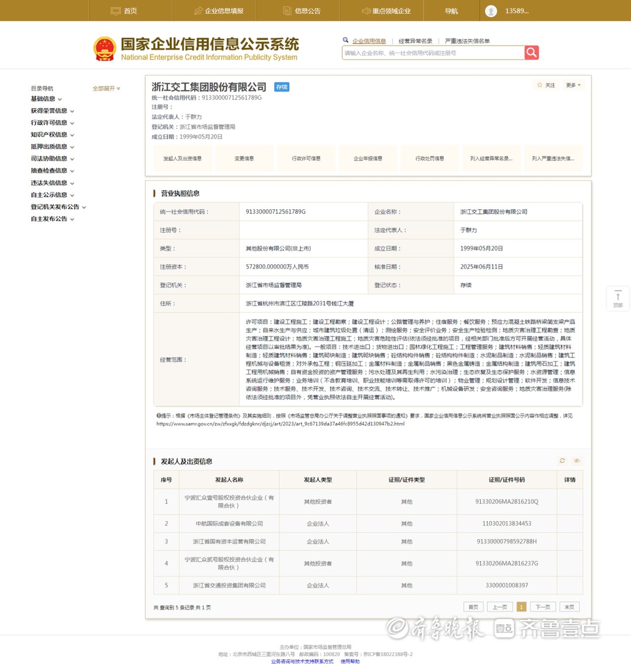This screenshot has width=631, height=672.
Task: Click ID number 110302013834453
Action: coord(507,524)
